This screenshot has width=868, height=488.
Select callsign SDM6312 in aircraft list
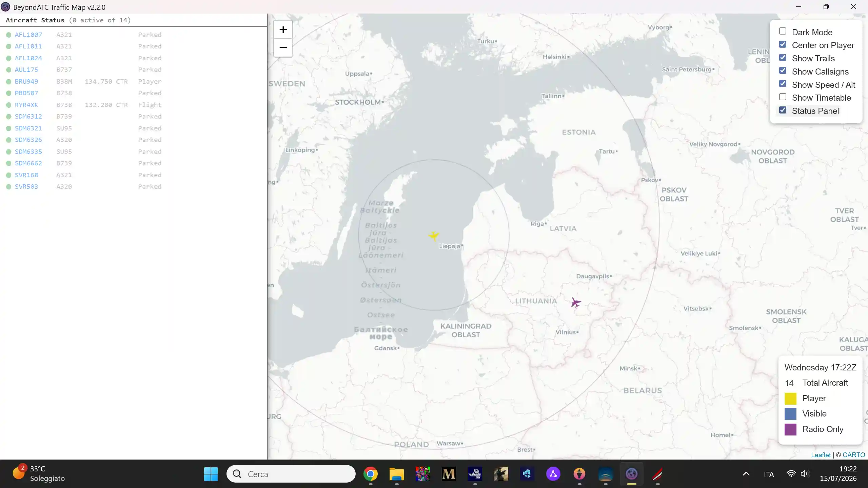point(28,116)
